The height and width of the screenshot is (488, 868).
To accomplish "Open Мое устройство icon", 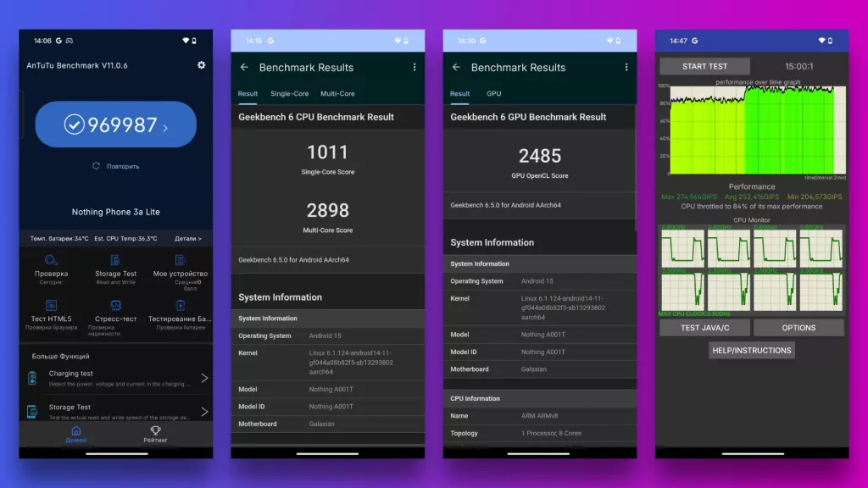I will pos(180,260).
